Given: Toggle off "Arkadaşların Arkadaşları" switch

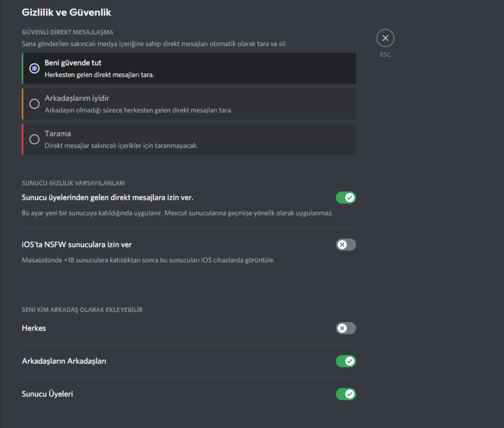Looking at the screenshot, I should point(346,361).
